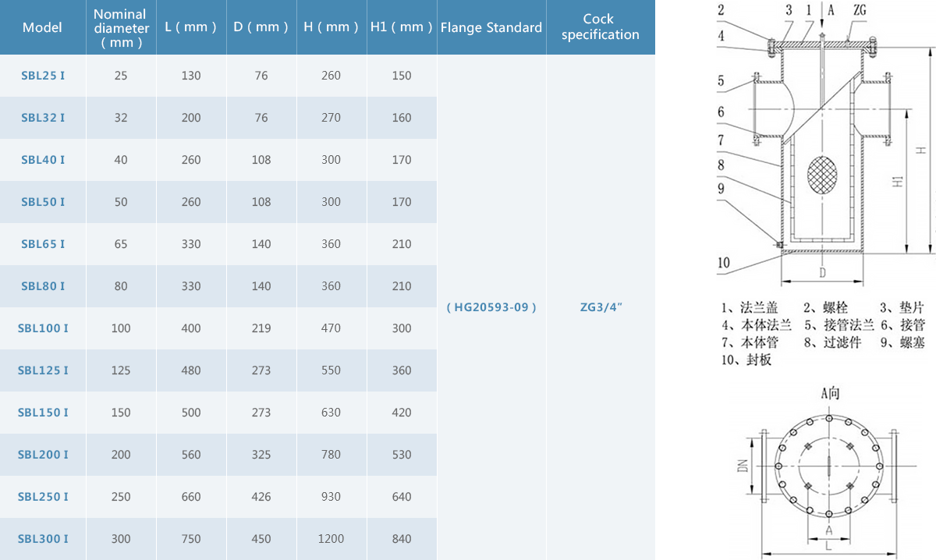Click the H1 (mm) column header
936x560 pixels.
(x=401, y=27)
